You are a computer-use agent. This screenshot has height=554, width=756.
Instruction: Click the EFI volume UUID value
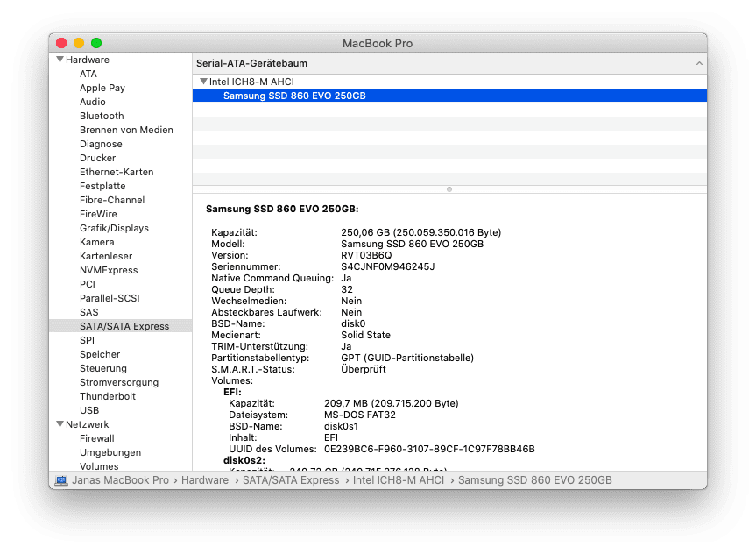click(429, 450)
